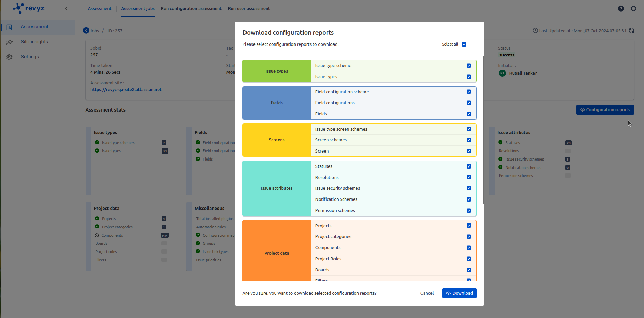The image size is (644, 318).
Task: Click the Settings gear icon in sidebar
Action: coord(9,57)
